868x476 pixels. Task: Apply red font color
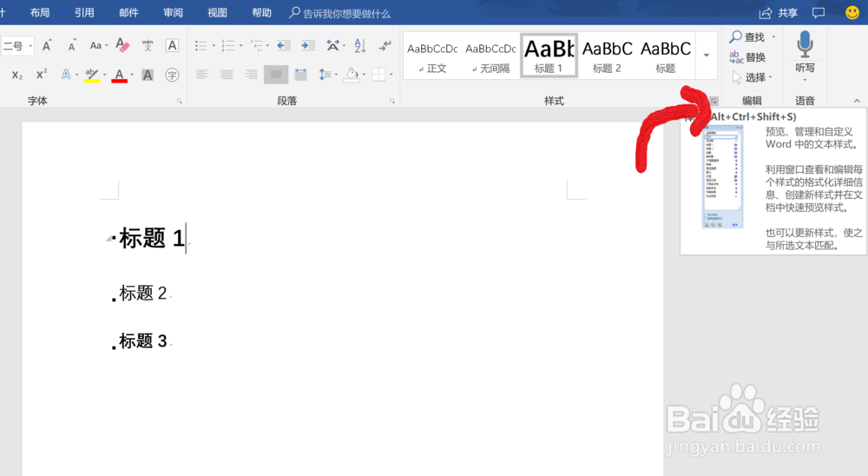click(119, 75)
